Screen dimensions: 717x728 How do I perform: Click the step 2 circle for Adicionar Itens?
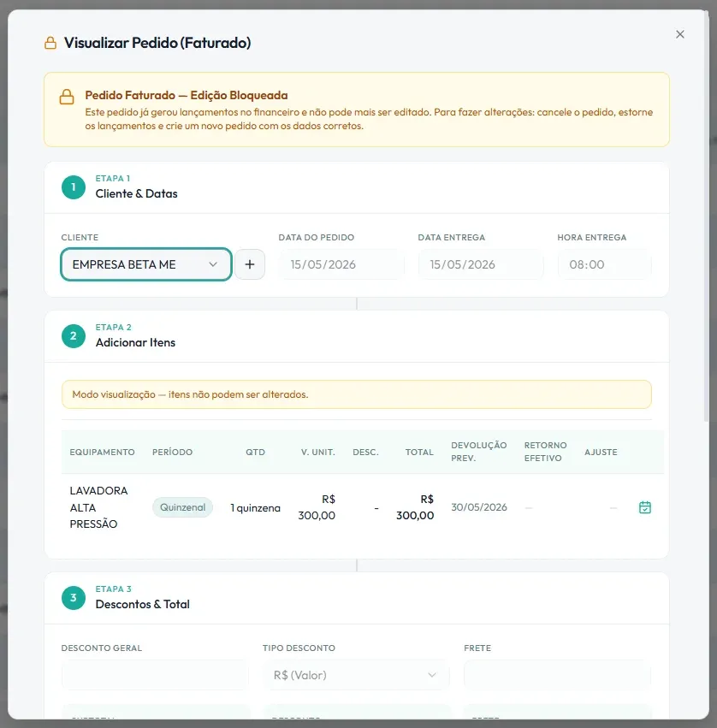coord(74,336)
